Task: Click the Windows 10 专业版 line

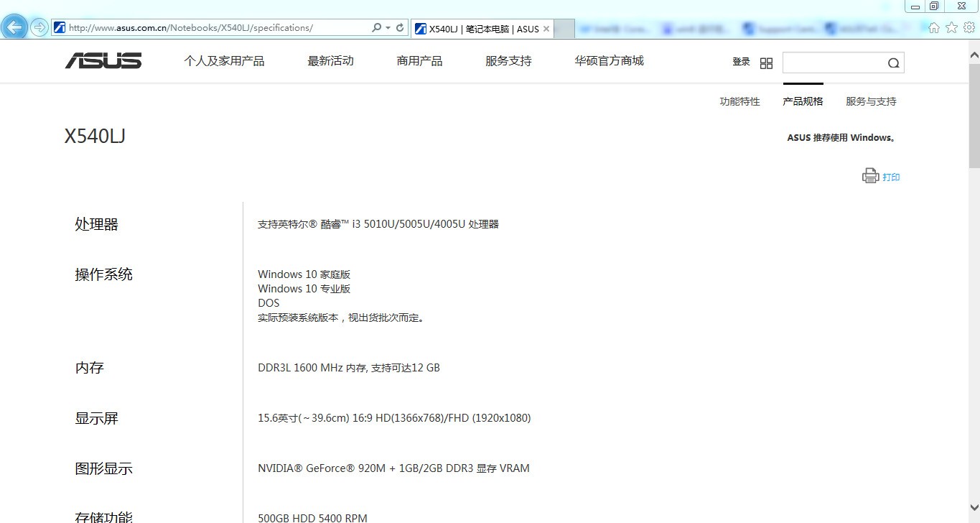Action: [304, 289]
